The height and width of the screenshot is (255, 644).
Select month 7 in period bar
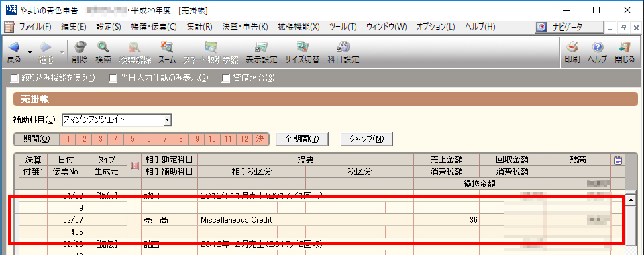pos(164,139)
